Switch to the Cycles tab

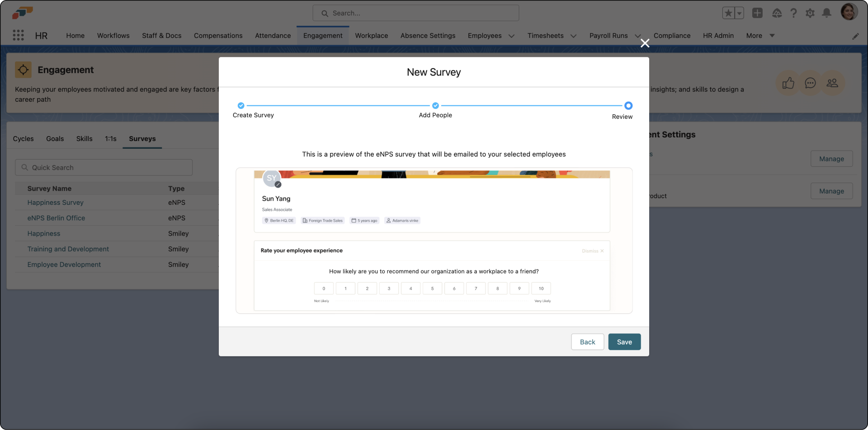[23, 139]
